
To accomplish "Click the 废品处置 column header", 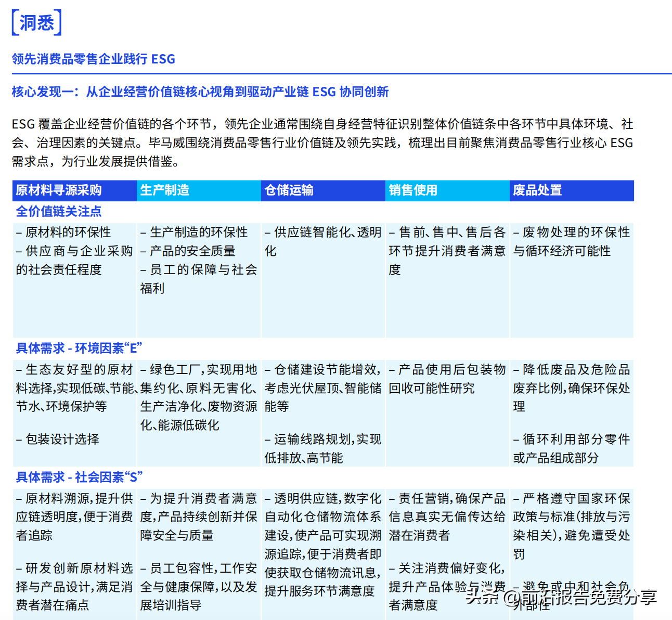I will pyautogui.click(x=536, y=190).
